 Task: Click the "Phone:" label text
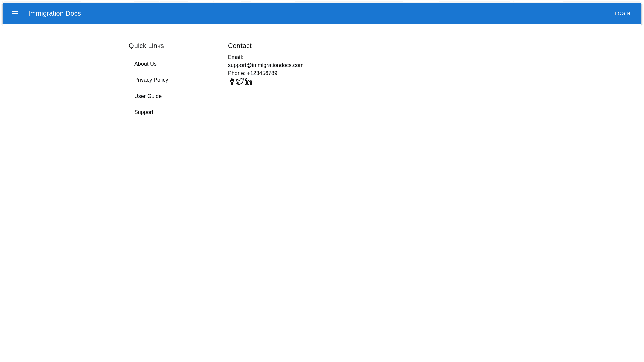click(x=236, y=73)
